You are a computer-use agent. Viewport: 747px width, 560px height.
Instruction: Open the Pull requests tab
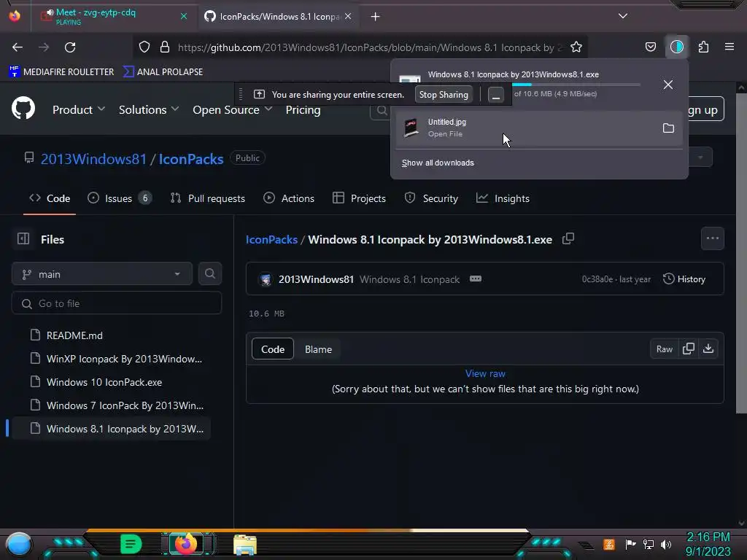[x=208, y=198]
